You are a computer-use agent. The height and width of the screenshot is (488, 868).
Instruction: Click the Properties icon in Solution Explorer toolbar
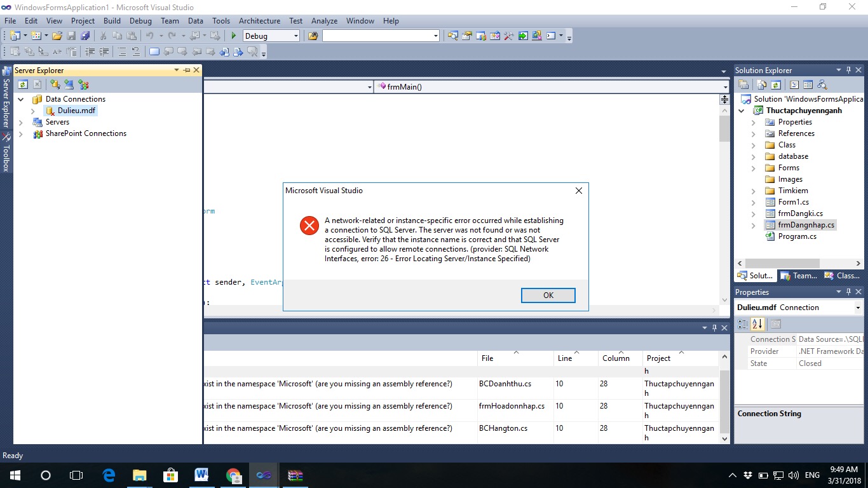(743, 85)
